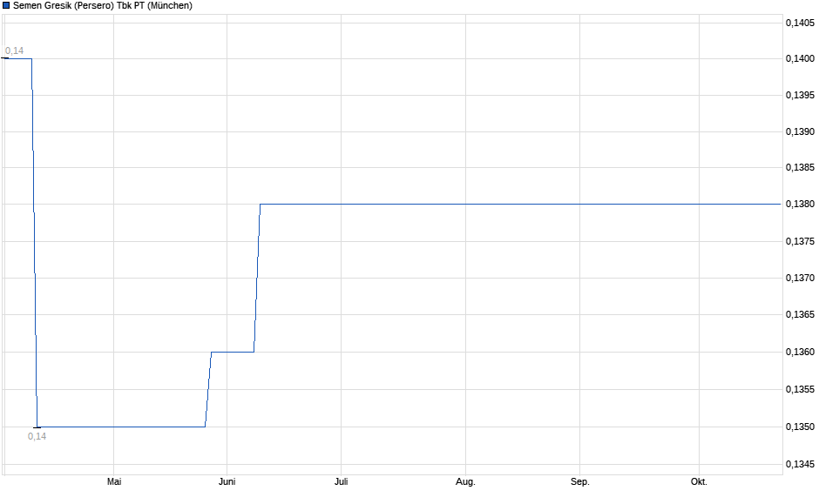The width and height of the screenshot is (819, 504).
Task: Select the 'Juni' label on the time axis
Action: point(227,481)
